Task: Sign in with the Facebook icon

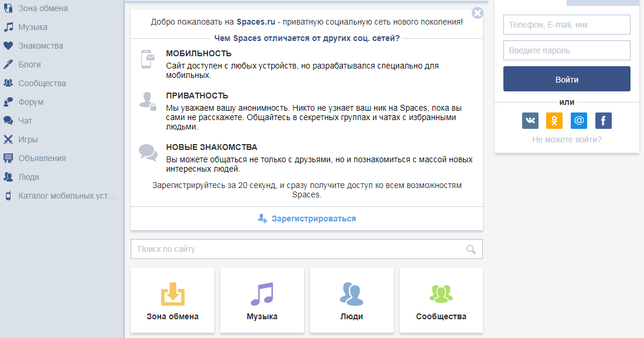Action: point(604,121)
